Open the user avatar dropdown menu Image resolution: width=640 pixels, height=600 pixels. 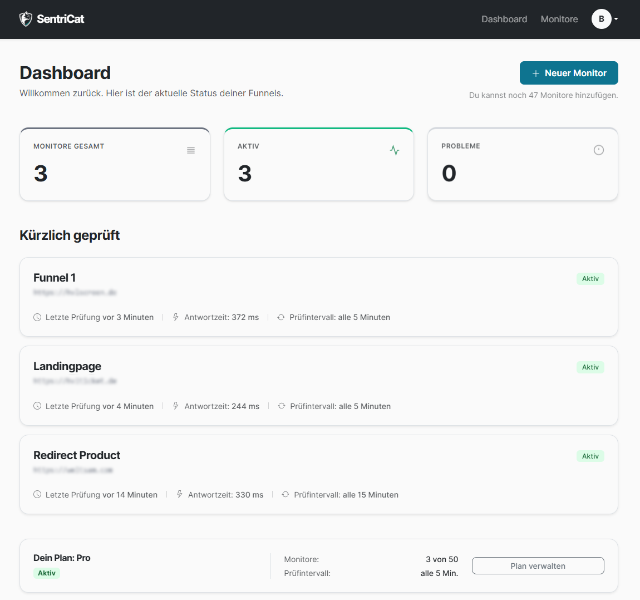604,19
